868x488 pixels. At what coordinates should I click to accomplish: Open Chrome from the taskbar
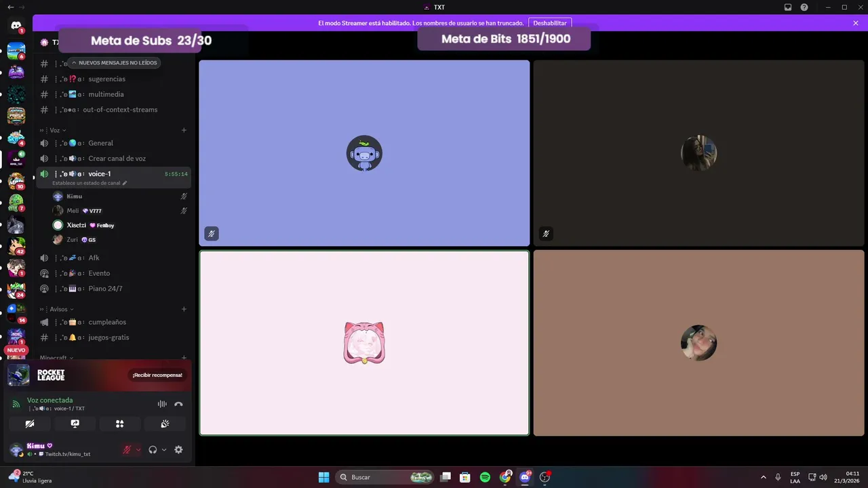tap(505, 477)
